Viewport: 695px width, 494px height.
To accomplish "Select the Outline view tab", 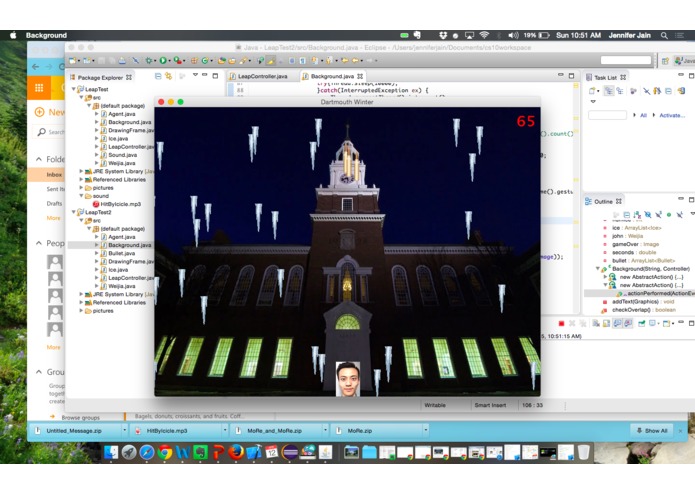I will (x=603, y=202).
